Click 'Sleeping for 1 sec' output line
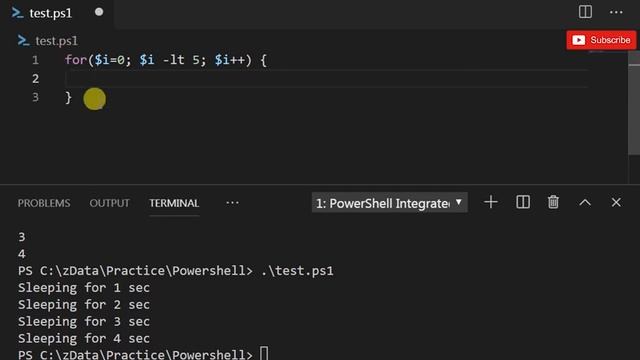The width and height of the screenshot is (640, 360). point(84,288)
